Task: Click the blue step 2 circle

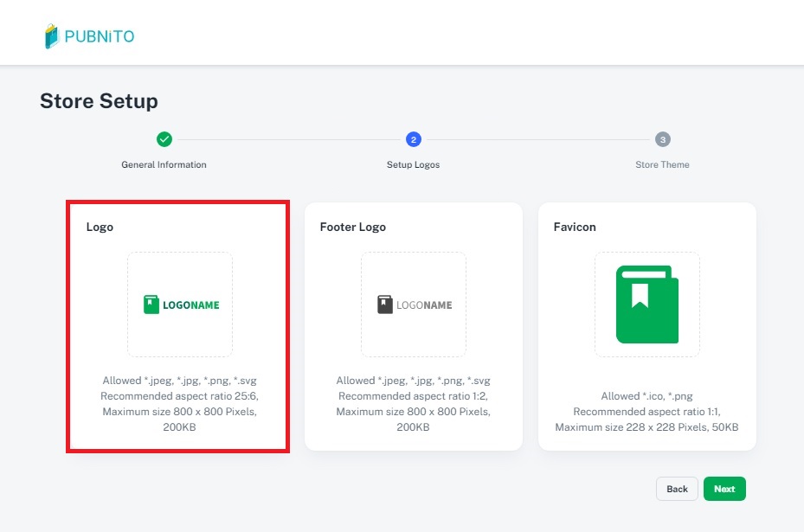Action: (413, 139)
